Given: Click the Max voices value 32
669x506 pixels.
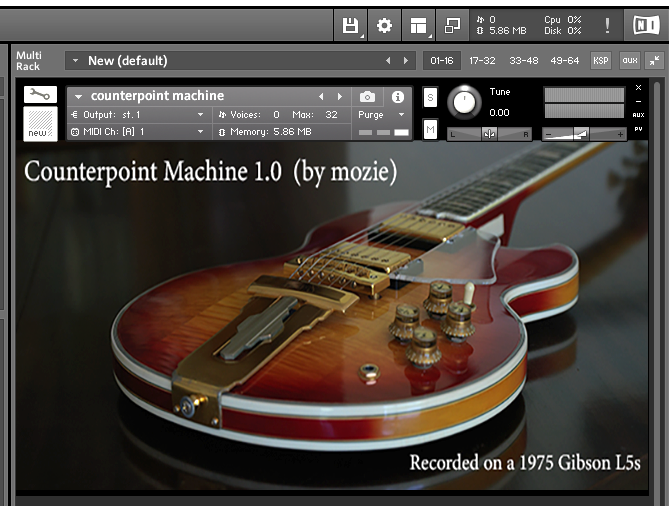Looking at the screenshot, I should 331,115.
